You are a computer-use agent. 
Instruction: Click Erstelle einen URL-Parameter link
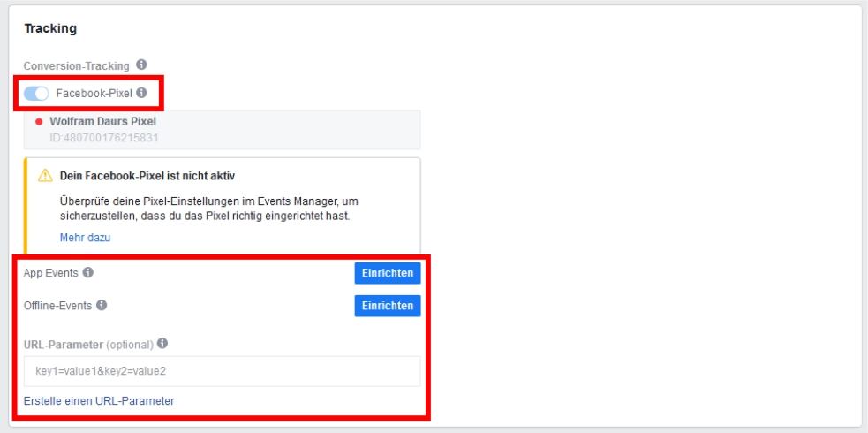click(x=99, y=401)
